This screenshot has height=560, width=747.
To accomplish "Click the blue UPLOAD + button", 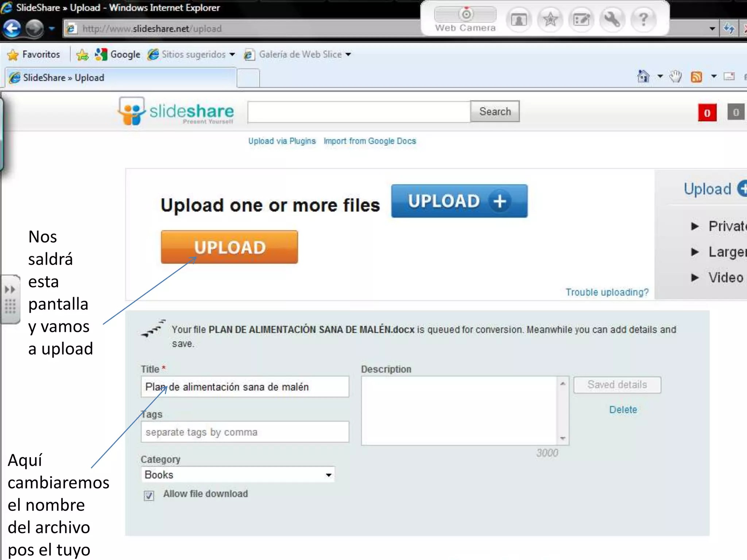I will tap(459, 201).
